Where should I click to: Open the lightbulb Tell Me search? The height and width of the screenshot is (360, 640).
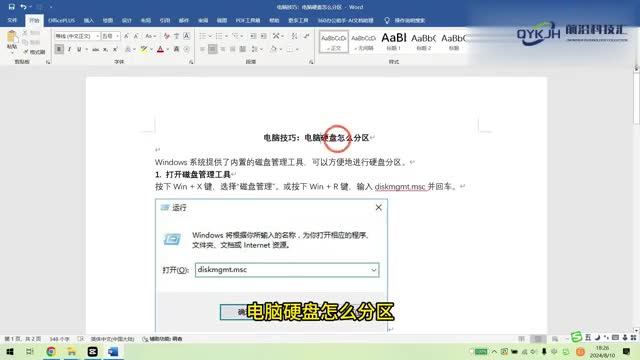coord(387,20)
